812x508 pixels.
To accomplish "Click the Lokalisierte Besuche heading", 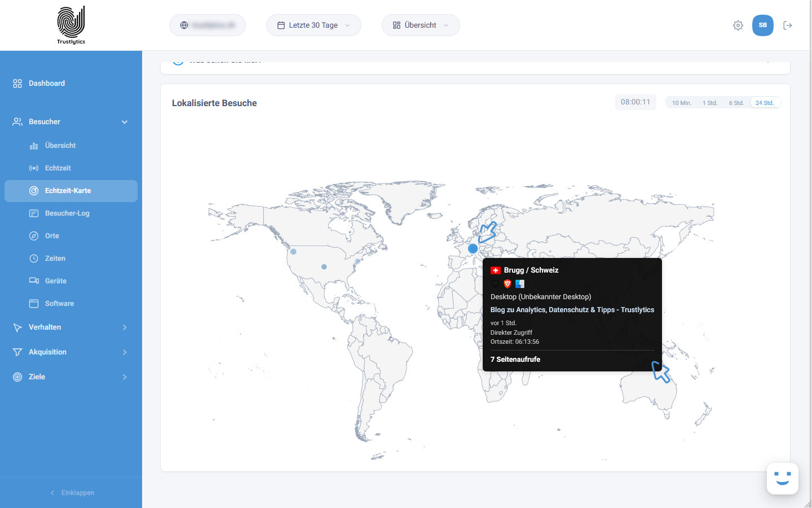I will point(214,103).
